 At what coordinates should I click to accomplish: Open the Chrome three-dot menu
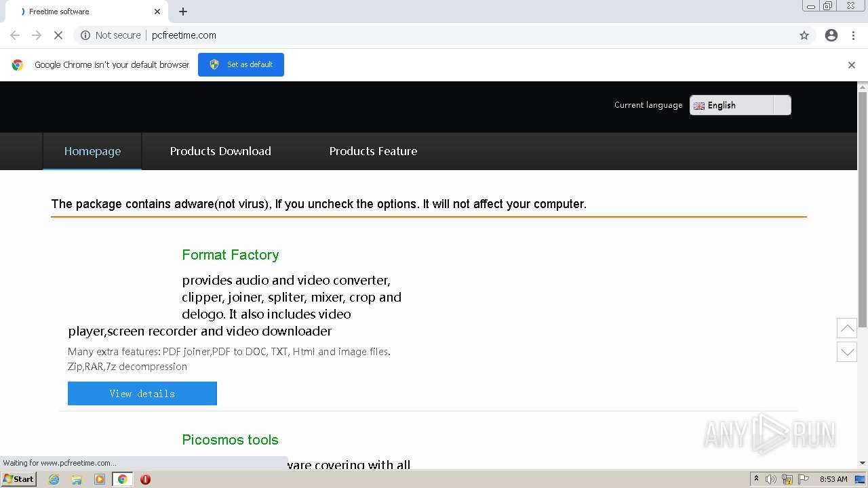point(854,35)
